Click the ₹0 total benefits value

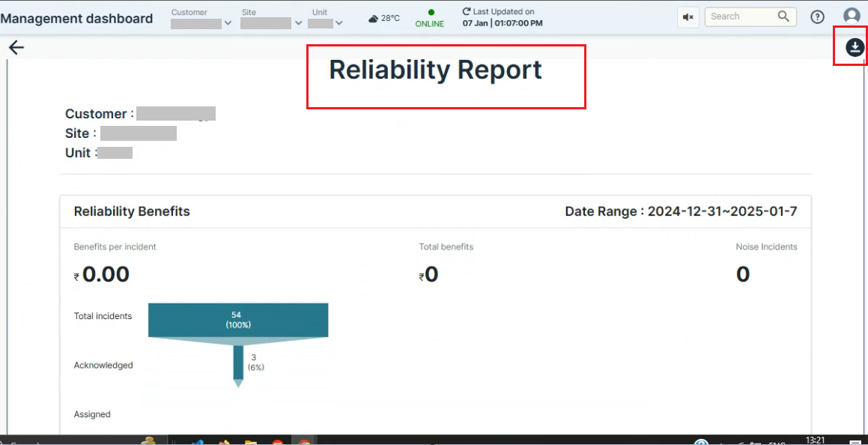(x=428, y=274)
